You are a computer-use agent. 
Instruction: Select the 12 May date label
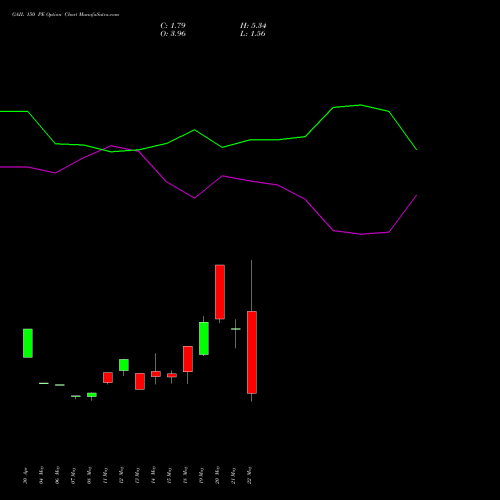coord(122,475)
